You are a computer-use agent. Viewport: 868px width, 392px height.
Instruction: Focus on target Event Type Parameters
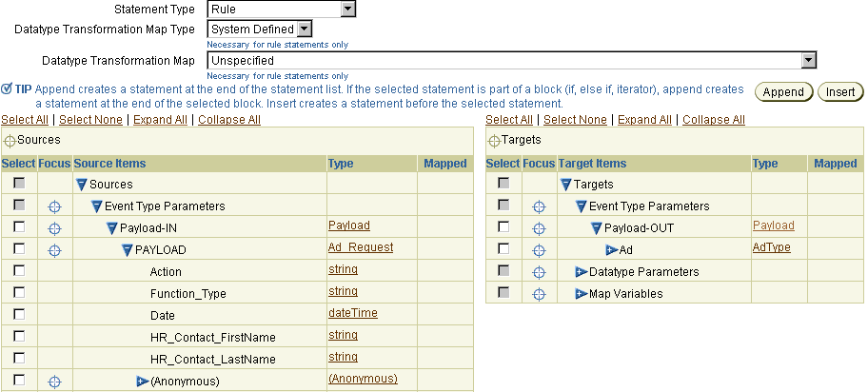tap(539, 206)
